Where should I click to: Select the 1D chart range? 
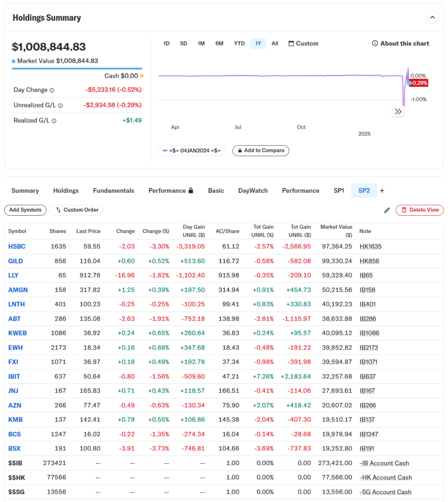click(166, 44)
